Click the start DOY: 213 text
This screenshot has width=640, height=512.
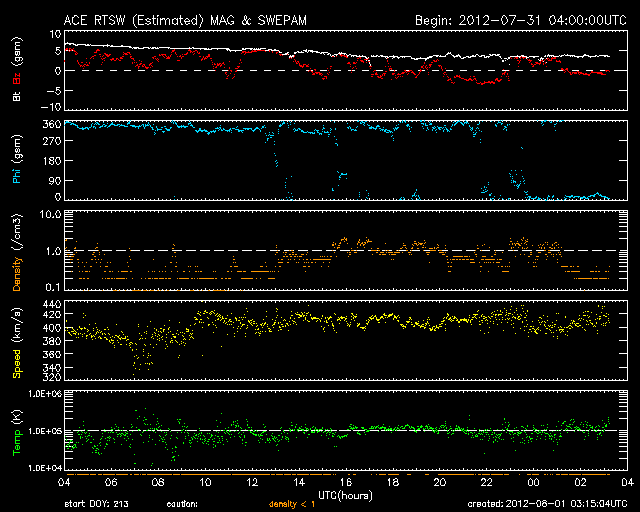coord(99,504)
